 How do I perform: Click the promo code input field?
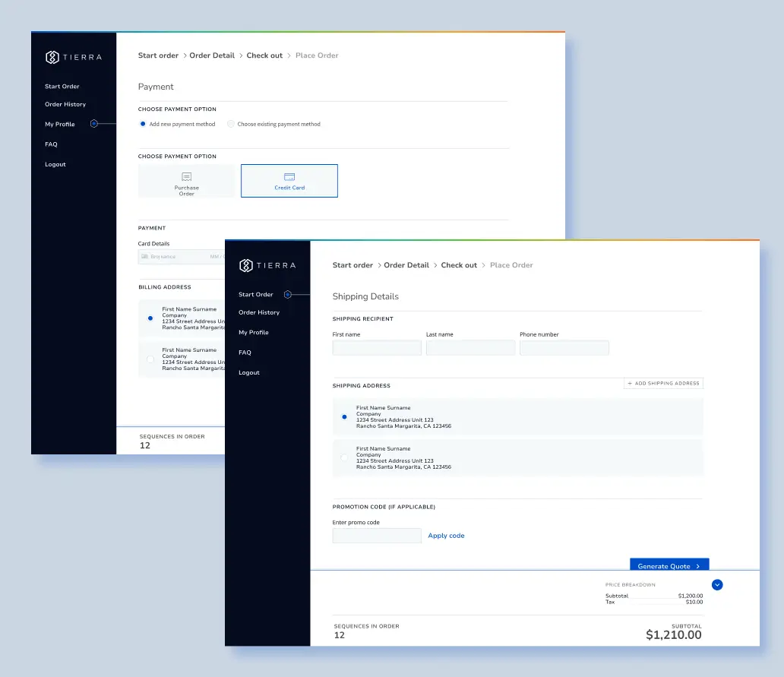[377, 536]
